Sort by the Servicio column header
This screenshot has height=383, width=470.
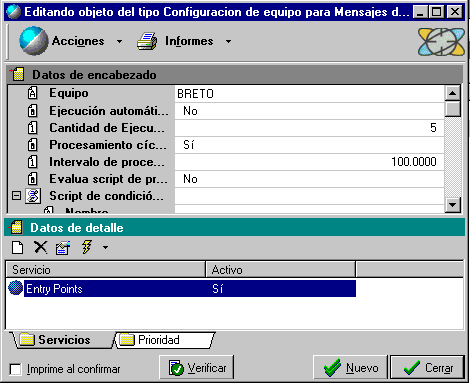click(x=105, y=270)
